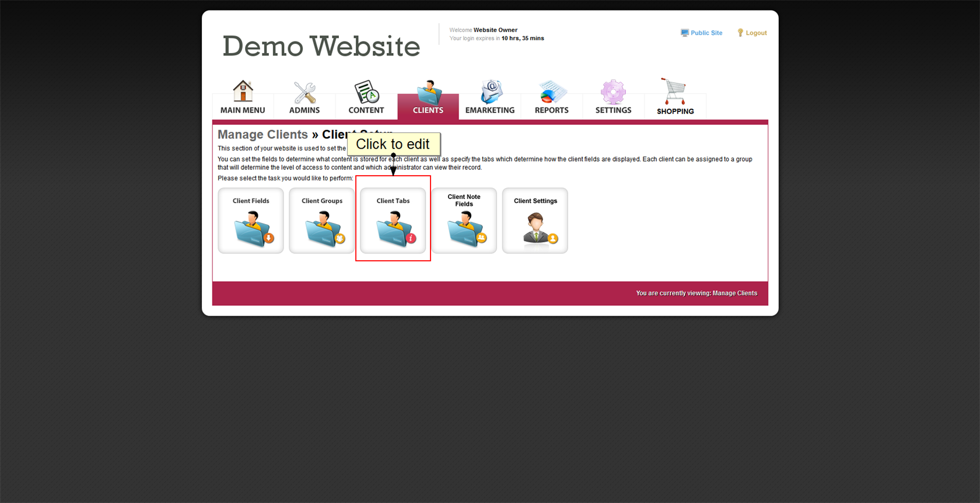
Task: Open Shopping via the cart icon
Action: pos(674,92)
